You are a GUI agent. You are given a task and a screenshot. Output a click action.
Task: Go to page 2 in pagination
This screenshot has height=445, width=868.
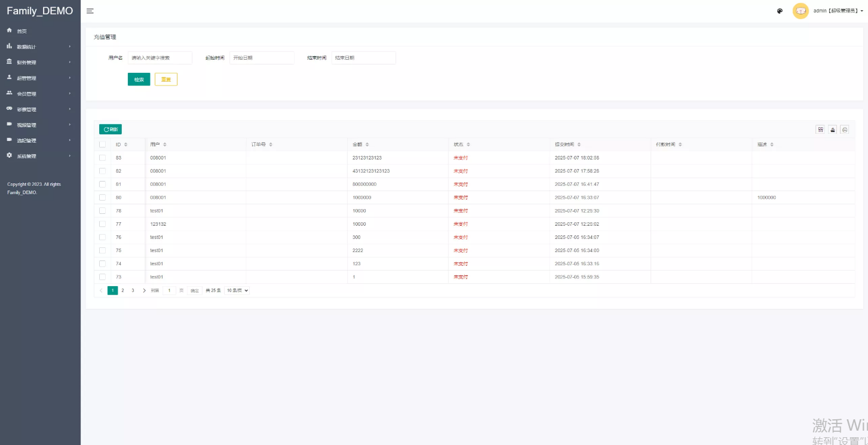pos(122,290)
